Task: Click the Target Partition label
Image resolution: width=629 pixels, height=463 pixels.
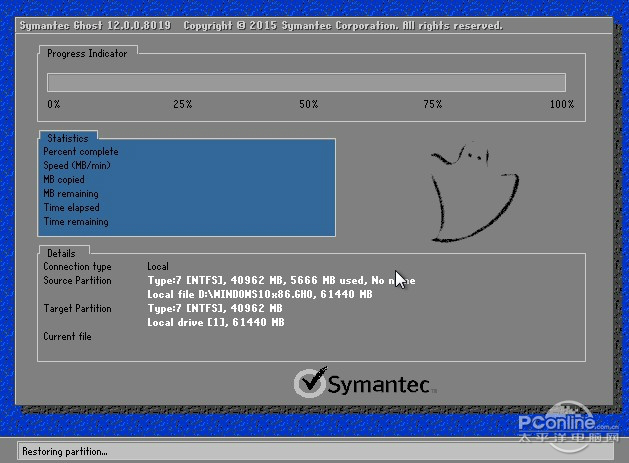Action: pos(77,309)
